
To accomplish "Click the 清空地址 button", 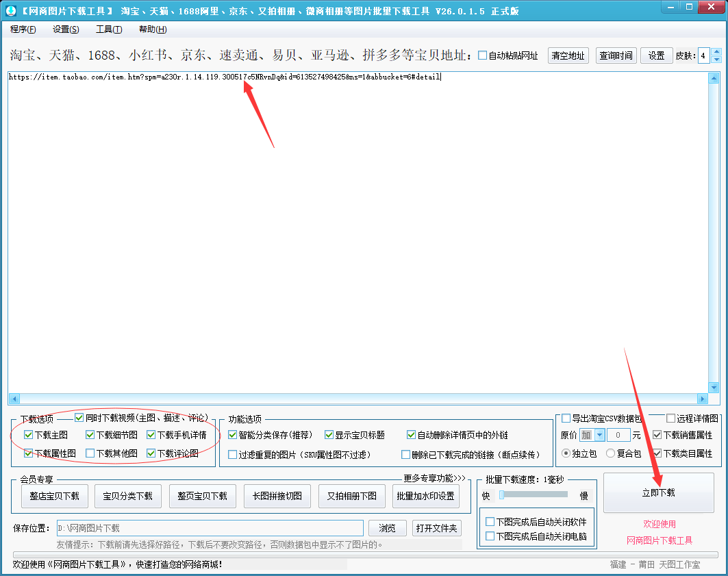I will pyautogui.click(x=568, y=55).
